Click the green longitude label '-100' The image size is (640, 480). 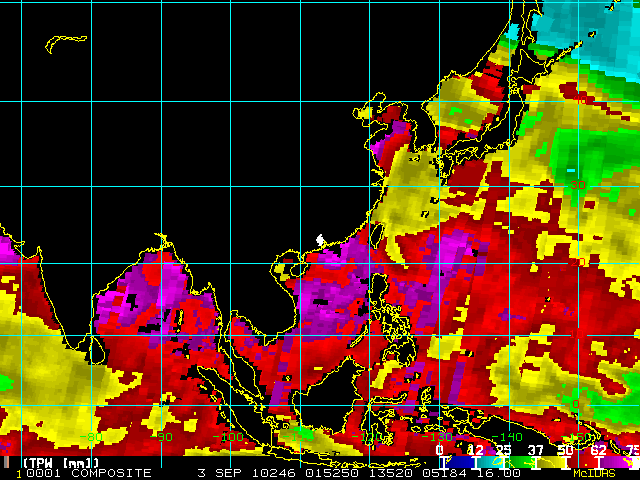228,437
